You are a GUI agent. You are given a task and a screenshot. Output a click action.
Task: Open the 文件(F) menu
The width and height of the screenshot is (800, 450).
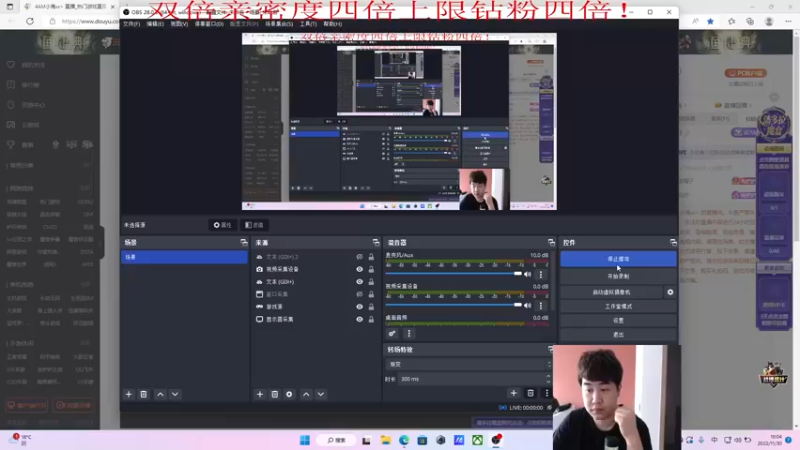tap(131, 24)
